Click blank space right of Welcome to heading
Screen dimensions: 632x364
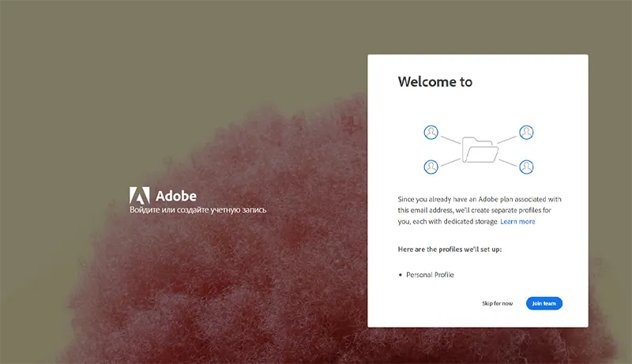tap(529, 81)
